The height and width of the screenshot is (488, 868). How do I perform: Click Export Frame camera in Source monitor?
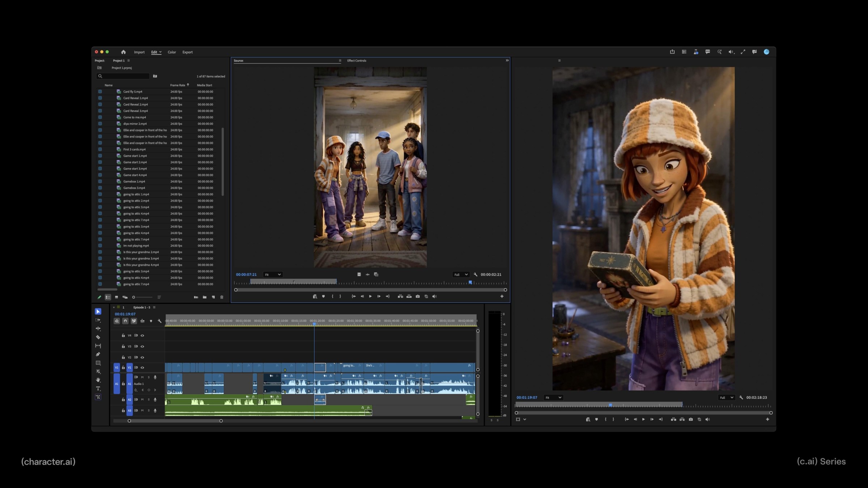(x=418, y=296)
